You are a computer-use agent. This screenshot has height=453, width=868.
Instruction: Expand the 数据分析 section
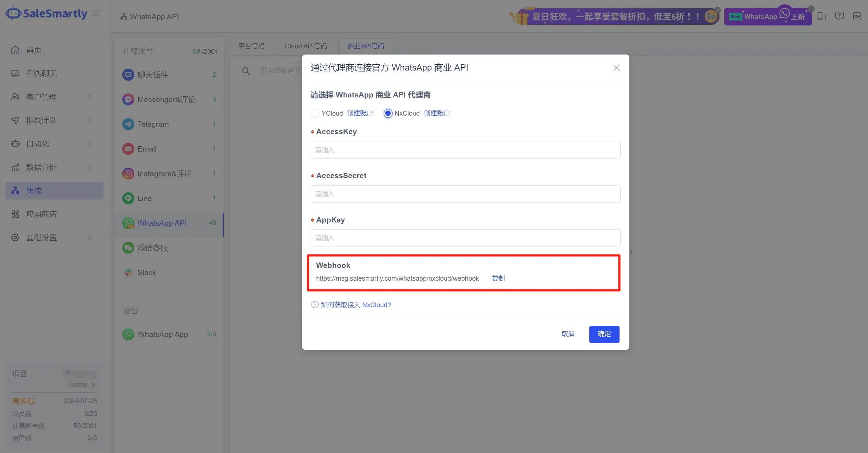point(41,167)
